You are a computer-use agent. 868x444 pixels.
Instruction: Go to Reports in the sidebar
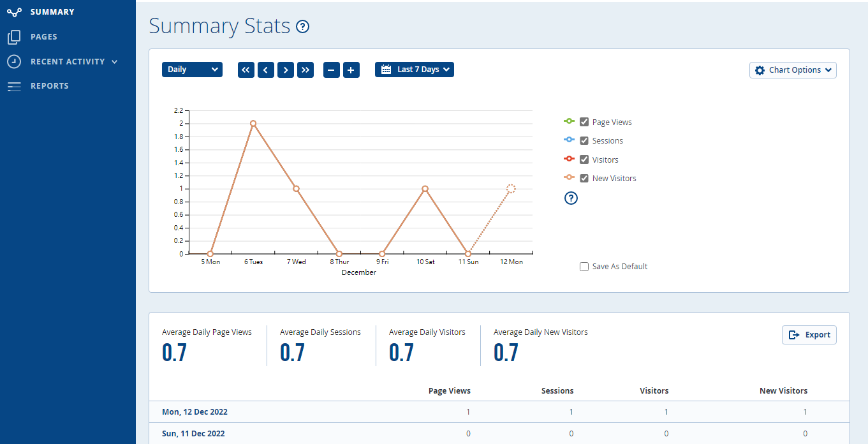pos(49,86)
